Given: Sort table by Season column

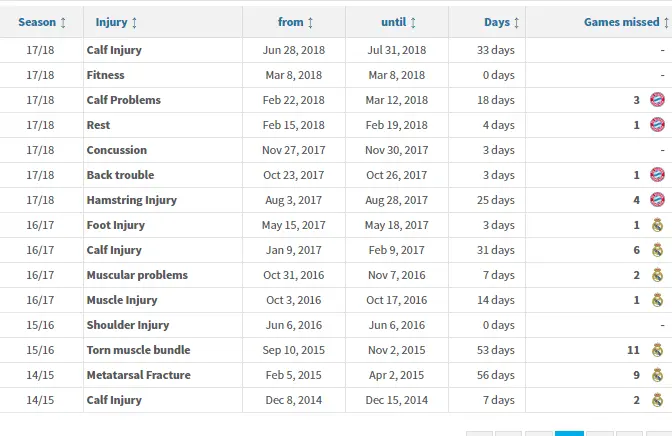Looking at the screenshot, I should tap(42, 22).
